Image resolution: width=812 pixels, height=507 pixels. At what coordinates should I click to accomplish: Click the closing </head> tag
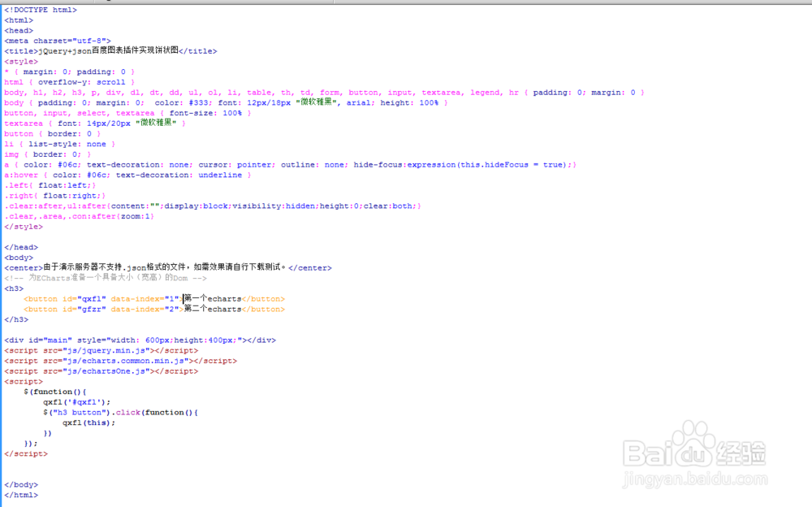[x=21, y=247]
